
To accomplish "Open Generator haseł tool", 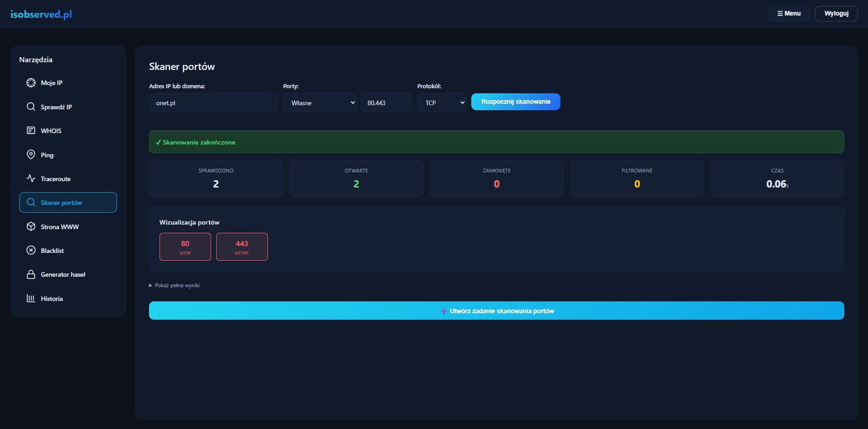I will click(68, 274).
